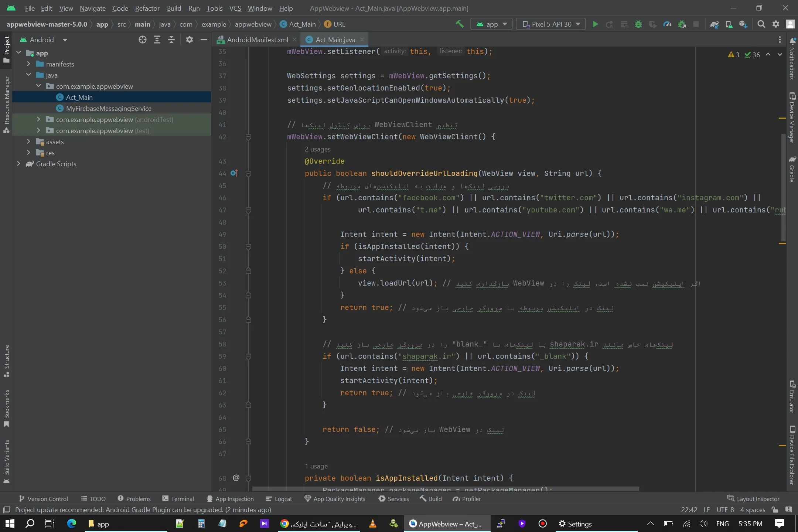
Task: Open the VCS menu
Action: [x=235, y=8]
